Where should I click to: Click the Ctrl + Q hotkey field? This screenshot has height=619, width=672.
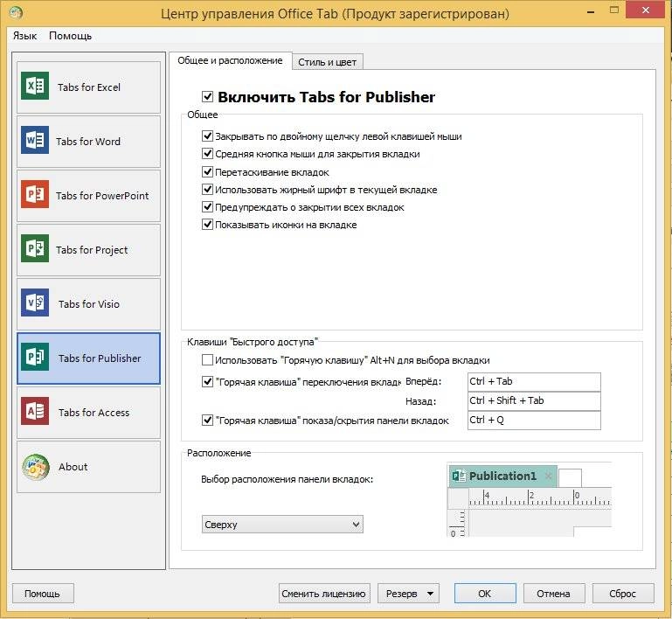[534, 420]
